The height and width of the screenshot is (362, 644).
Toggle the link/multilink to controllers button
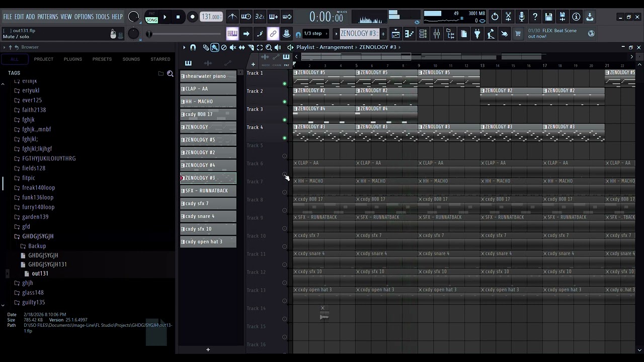273,34
